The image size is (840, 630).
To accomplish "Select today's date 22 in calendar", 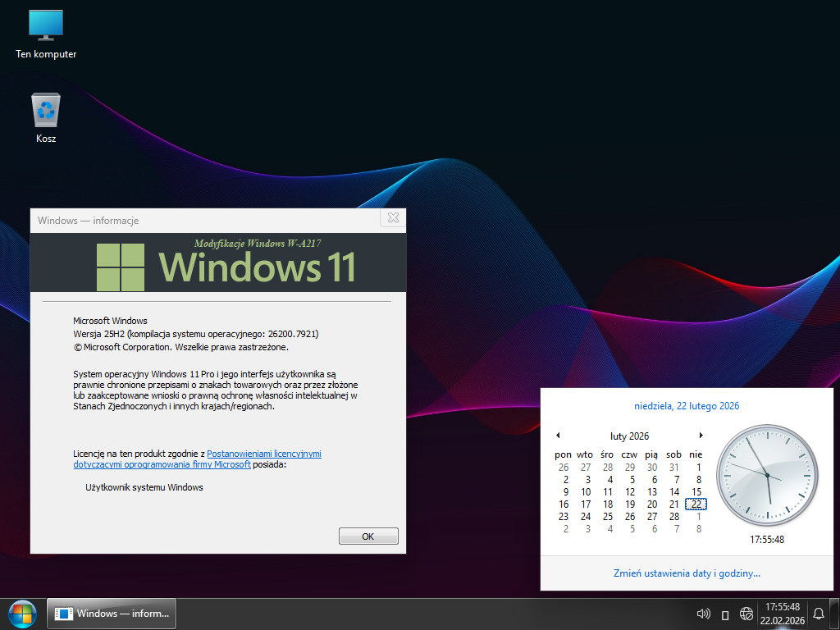I will coord(696,504).
